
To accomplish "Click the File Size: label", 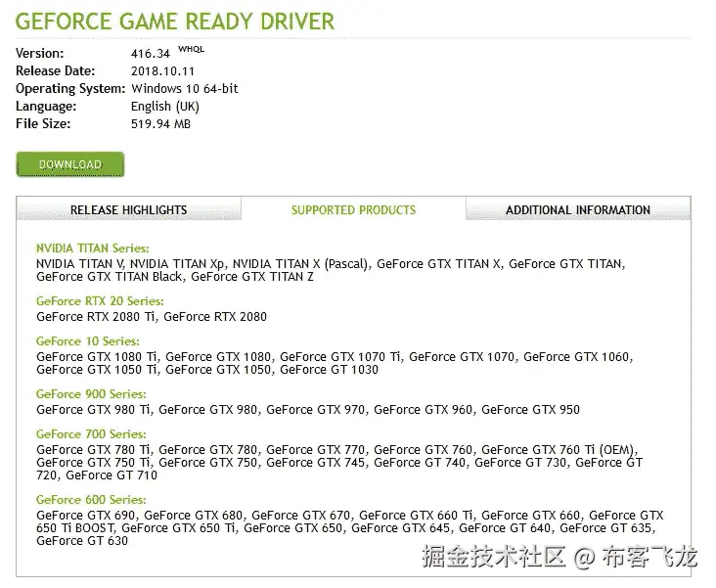I will point(43,124).
